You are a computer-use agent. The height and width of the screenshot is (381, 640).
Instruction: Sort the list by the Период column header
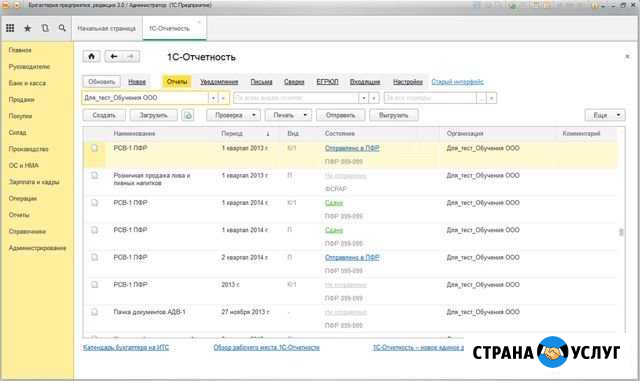click(232, 134)
